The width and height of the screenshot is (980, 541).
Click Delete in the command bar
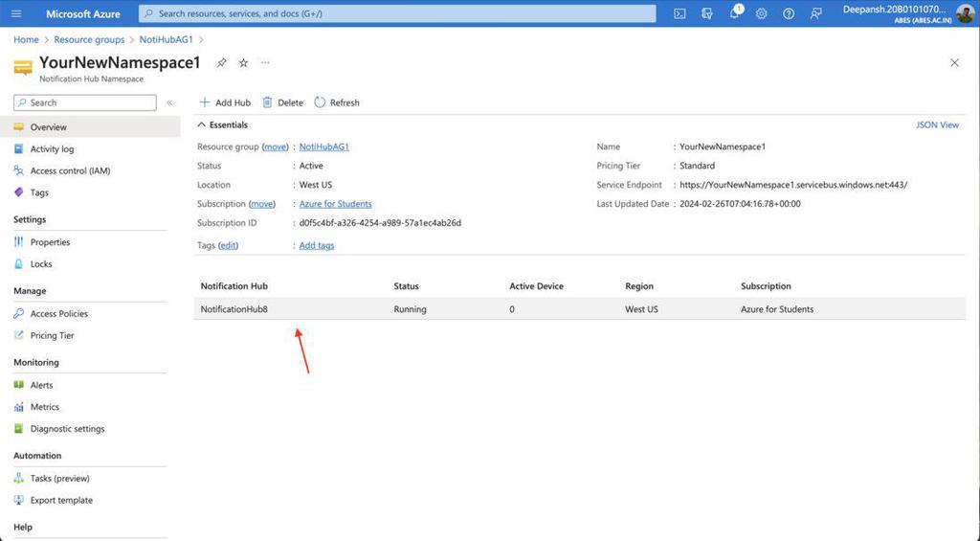[282, 102]
